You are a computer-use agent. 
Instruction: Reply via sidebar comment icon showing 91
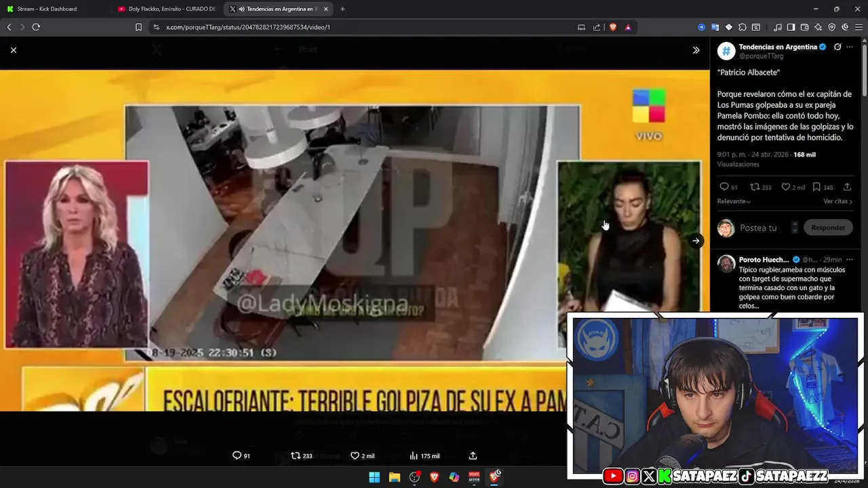728,187
